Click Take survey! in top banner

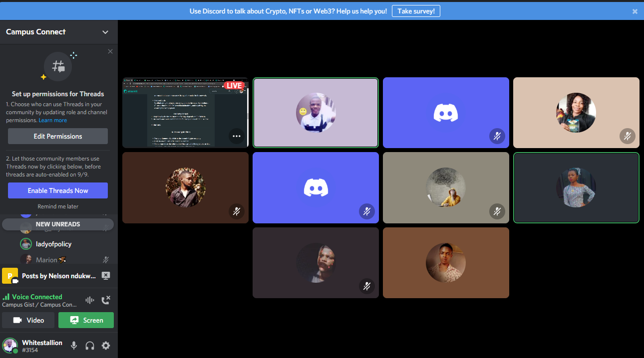click(x=416, y=11)
